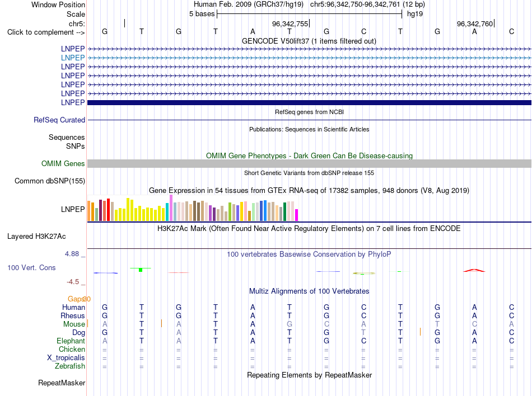Click position marker 96,342,760
This screenshot has width=532, height=396.
point(475,23)
